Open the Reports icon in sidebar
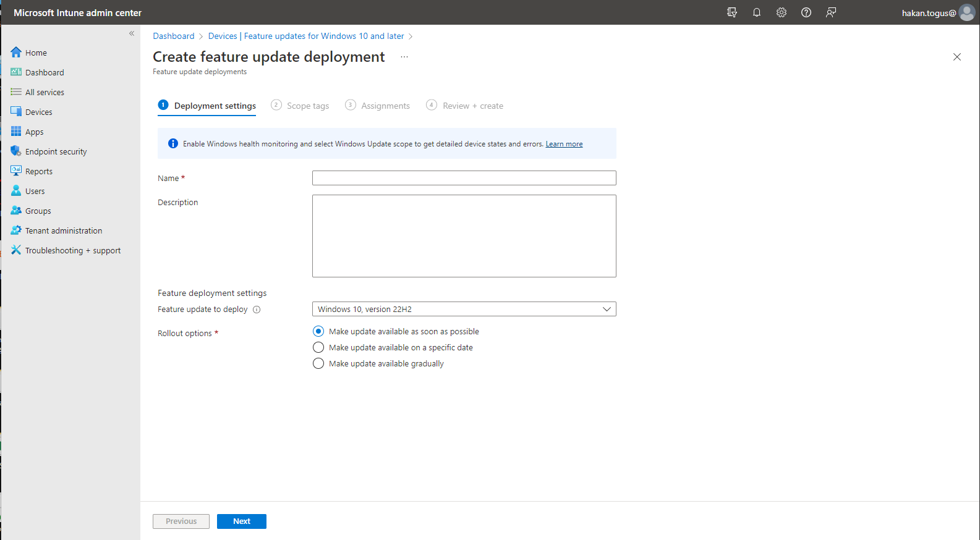980x540 pixels. [x=16, y=171]
